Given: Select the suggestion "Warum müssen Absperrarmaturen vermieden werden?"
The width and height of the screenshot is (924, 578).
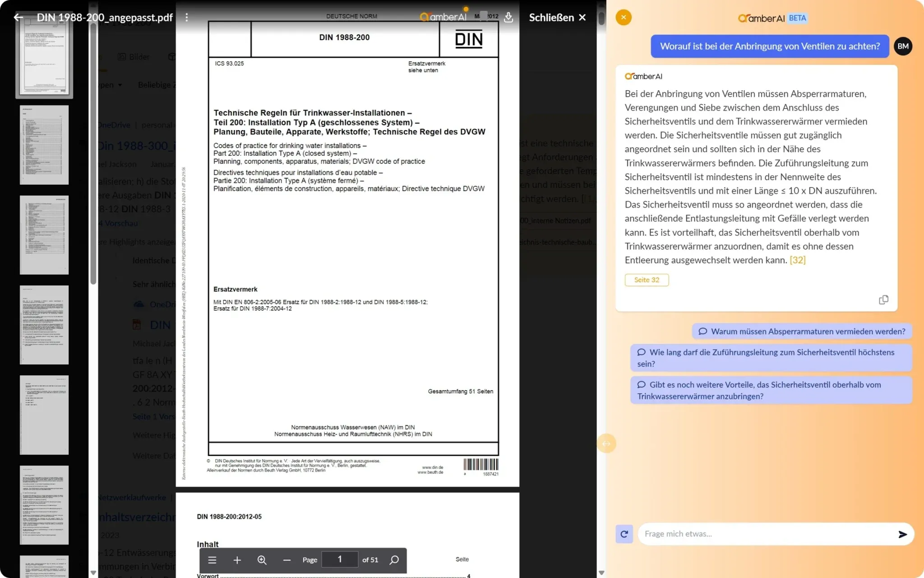Looking at the screenshot, I should click(802, 331).
